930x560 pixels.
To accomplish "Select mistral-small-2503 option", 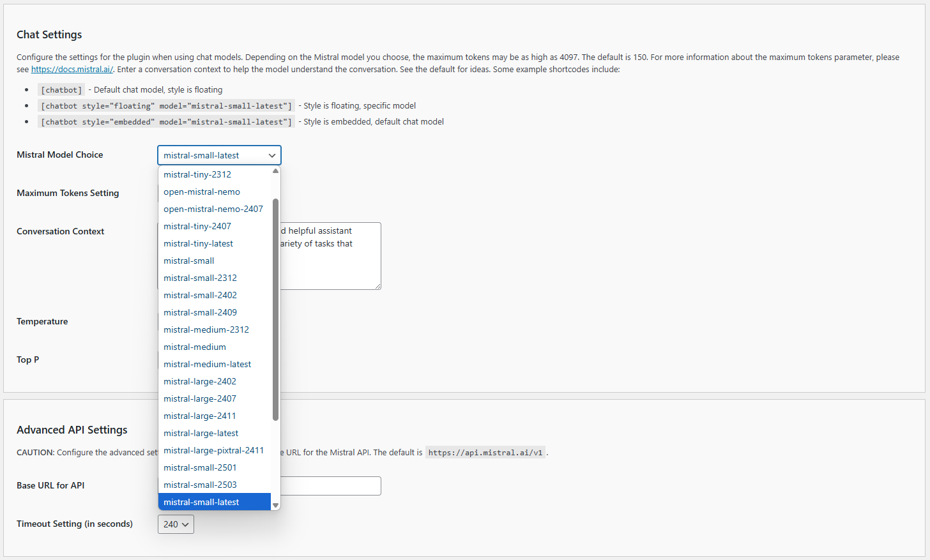I will point(215,485).
